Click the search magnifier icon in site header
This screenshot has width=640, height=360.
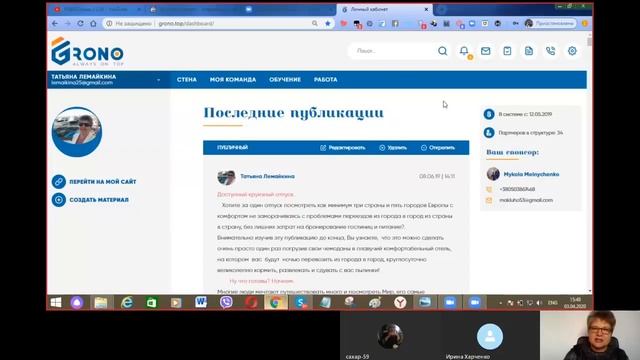pyautogui.click(x=442, y=51)
